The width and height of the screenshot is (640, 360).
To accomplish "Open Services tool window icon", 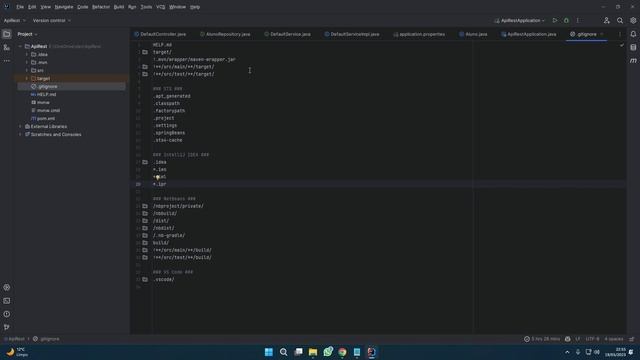I will (7, 287).
